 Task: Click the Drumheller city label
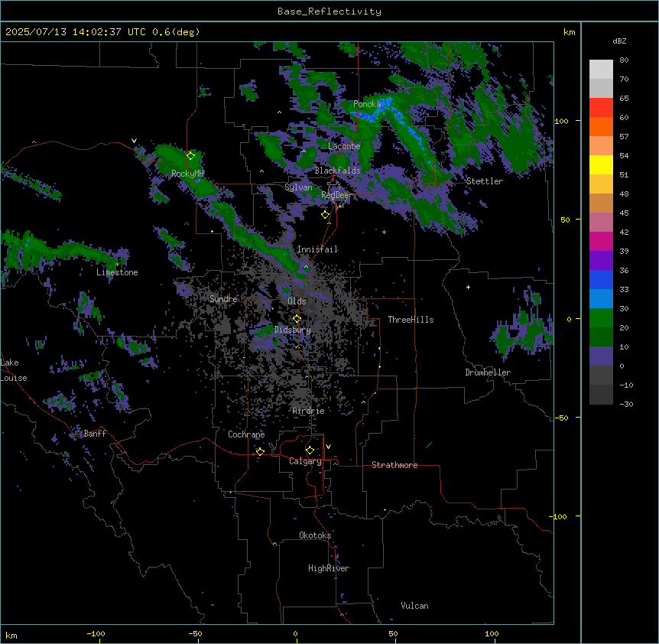(x=488, y=372)
